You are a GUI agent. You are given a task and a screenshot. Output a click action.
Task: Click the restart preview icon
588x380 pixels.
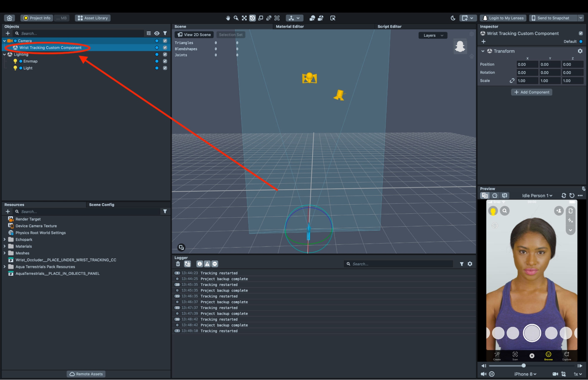point(572,195)
